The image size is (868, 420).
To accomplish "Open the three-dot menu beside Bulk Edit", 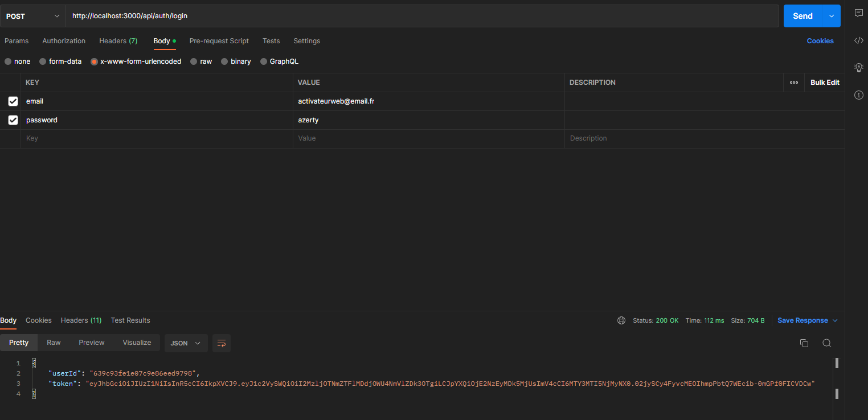I will 793,82.
